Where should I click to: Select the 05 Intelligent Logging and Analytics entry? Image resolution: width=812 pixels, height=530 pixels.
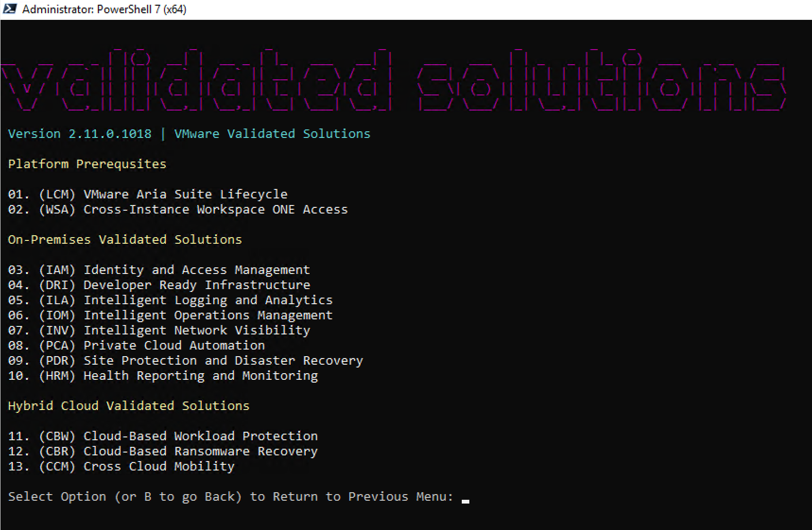click(x=170, y=300)
